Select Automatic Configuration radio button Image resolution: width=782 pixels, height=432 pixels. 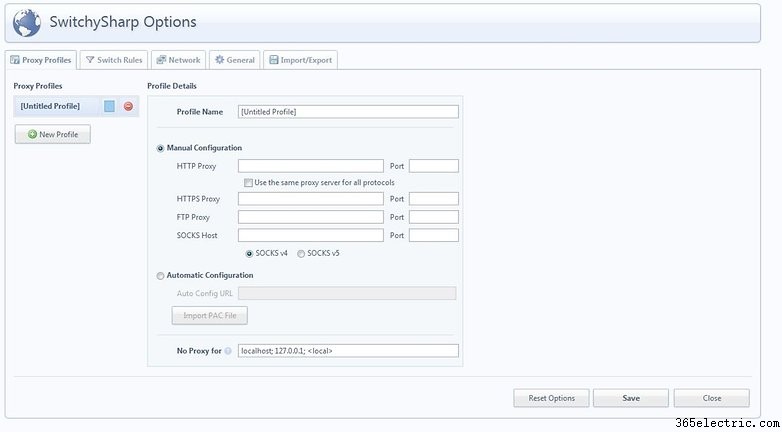coord(161,276)
